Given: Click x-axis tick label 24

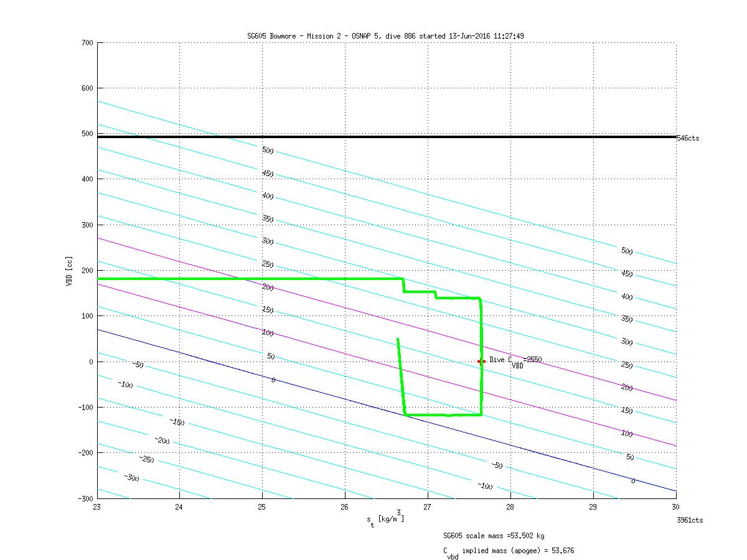Looking at the screenshot, I should [180, 507].
